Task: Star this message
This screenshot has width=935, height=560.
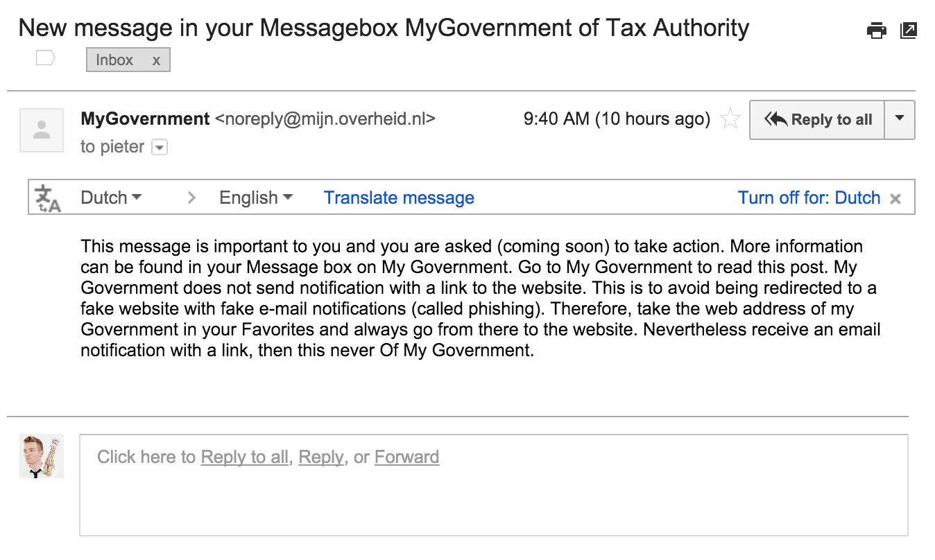Action: point(730,119)
